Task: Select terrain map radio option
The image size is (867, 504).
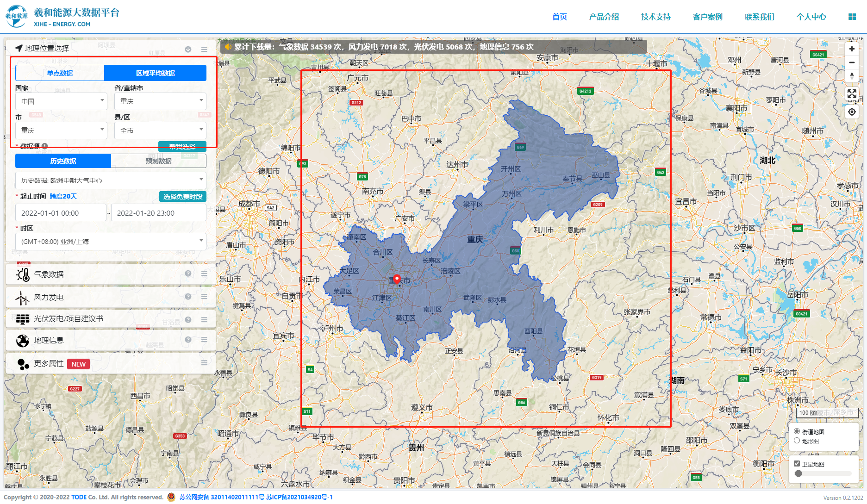Action: click(x=797, y=441)
